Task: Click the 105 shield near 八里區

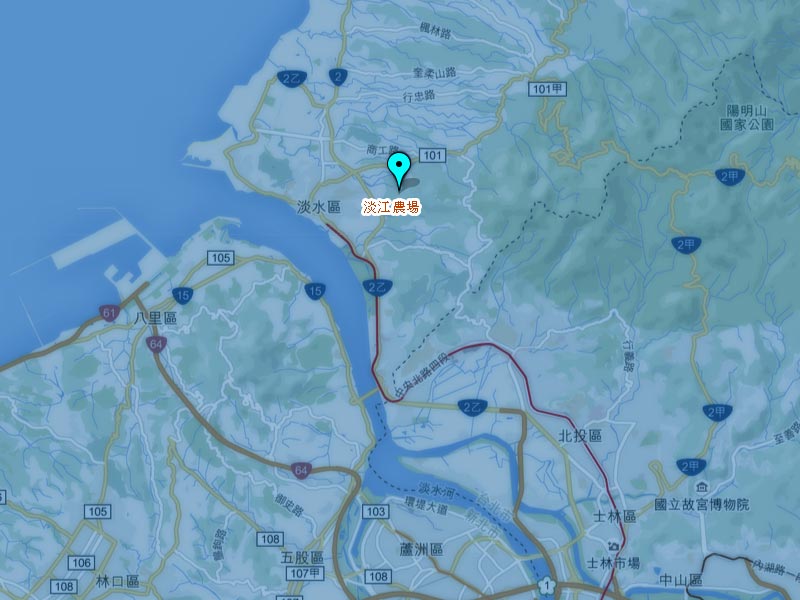Action: coord(220,258)
